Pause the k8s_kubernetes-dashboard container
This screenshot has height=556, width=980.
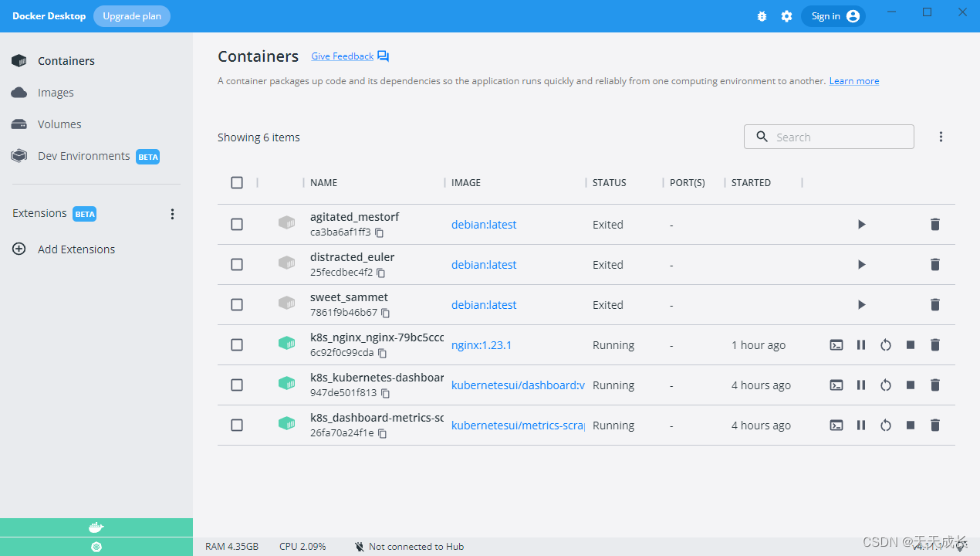coord(861,385)
